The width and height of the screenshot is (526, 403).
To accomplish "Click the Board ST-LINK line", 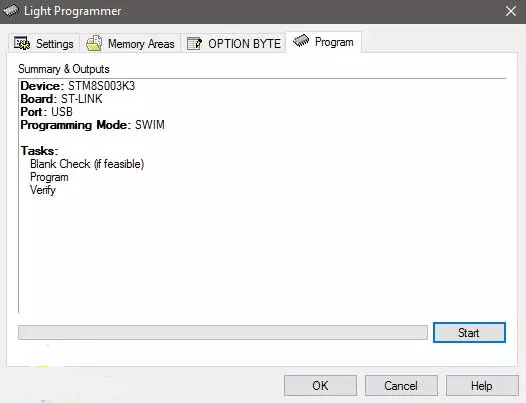I will pos(61,99).
